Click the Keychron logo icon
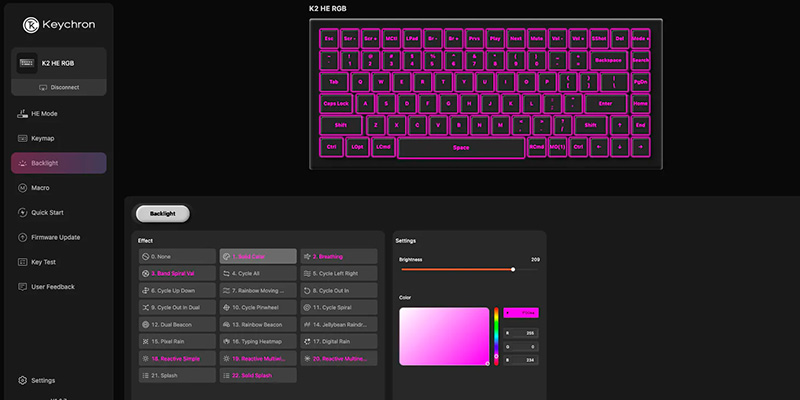Screen dimensions: 800x400 click(x=31, y=25)
